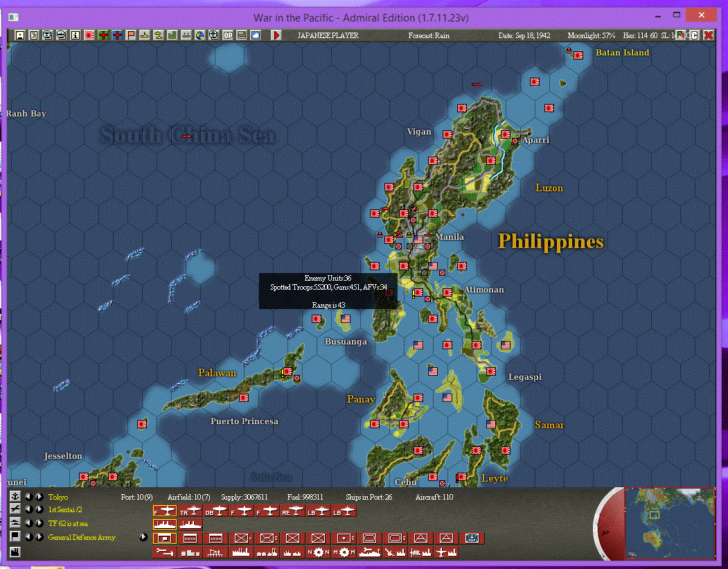The image size is (728, 569).
Task: Click the Legaspi map label
Action: pos(524,377)
